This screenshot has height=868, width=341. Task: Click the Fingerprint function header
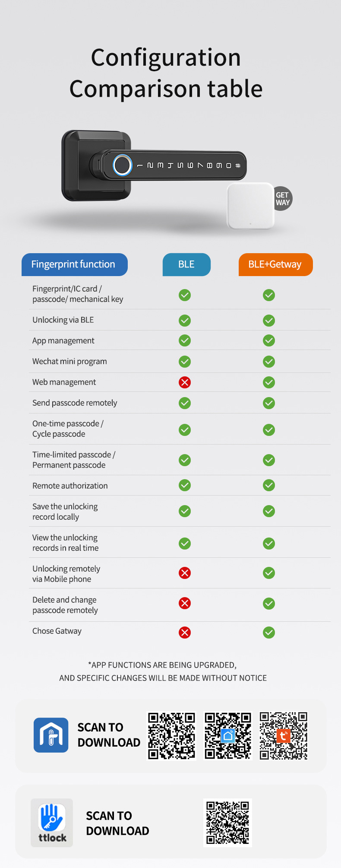(x=74, y=264)
